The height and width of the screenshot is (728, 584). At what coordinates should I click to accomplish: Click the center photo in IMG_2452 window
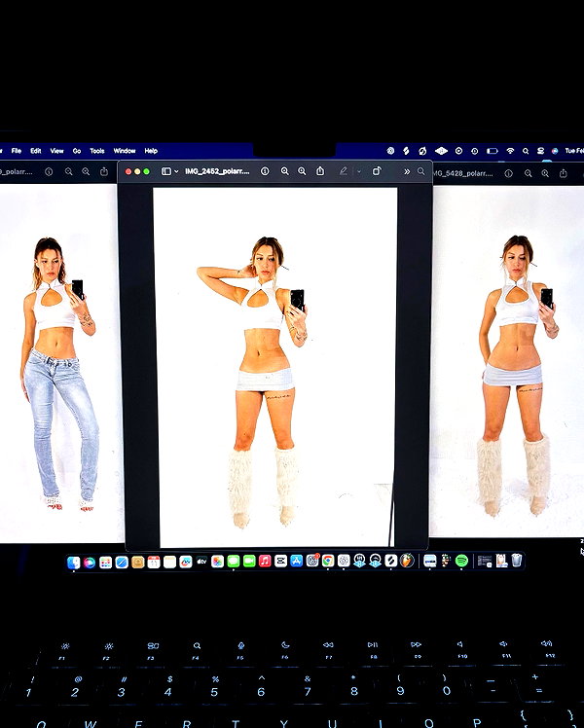pos(276,367)
